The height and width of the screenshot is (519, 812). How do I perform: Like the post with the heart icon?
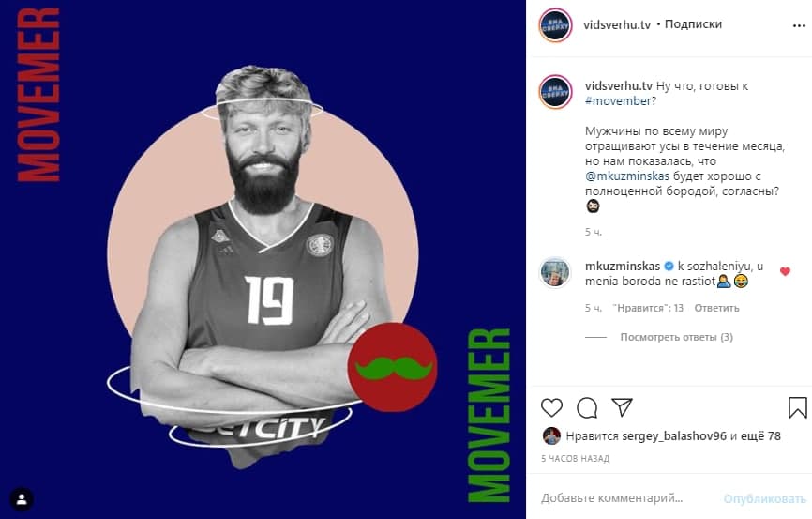click(x=551, y=407)
